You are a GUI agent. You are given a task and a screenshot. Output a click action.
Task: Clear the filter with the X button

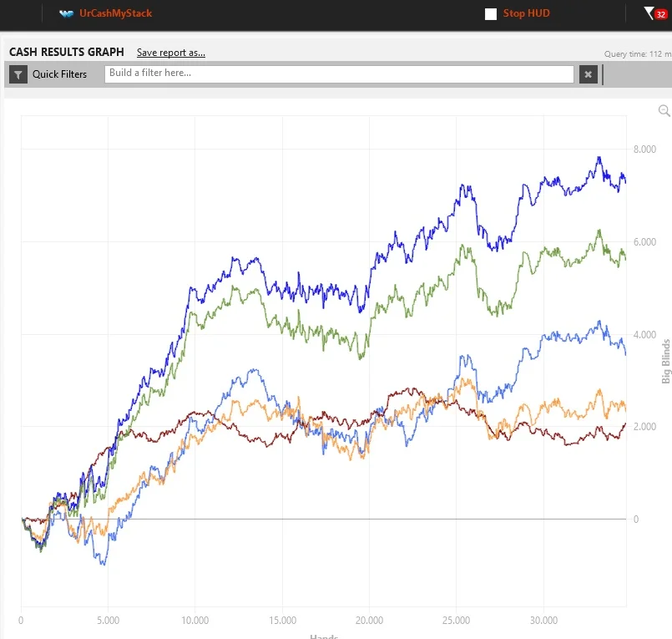point(589,74)
